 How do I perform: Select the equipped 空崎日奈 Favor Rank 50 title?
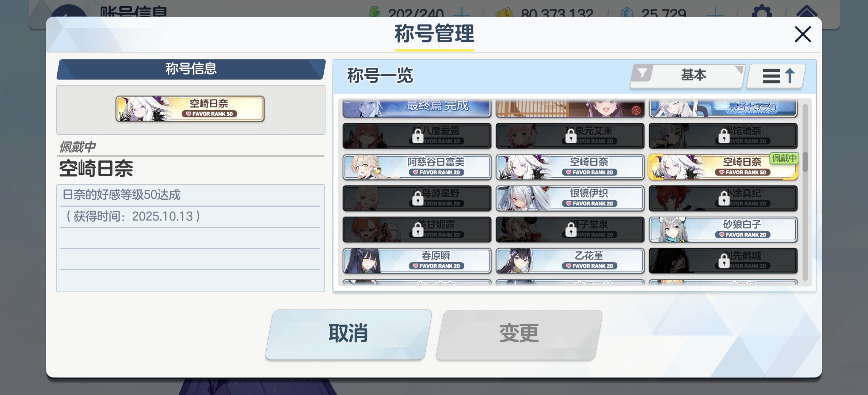point(723,167)
